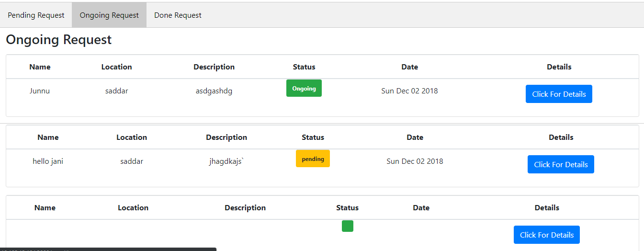This screenshot has width=644, height=251.
Task: Select the Ongoing Request tab
Action: (109, 15)
